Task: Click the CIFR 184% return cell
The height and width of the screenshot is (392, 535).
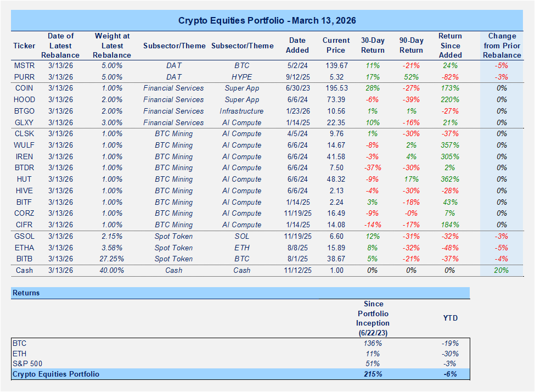Action: point(450,225)
